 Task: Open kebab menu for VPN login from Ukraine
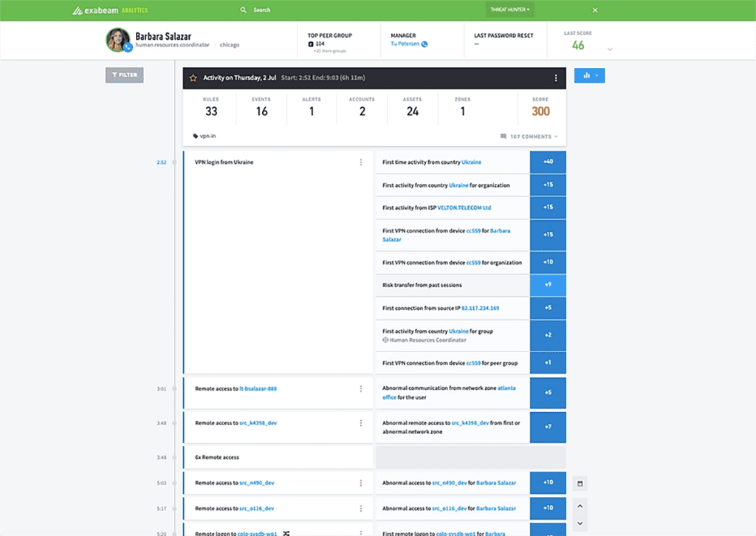tap(361, 162)
